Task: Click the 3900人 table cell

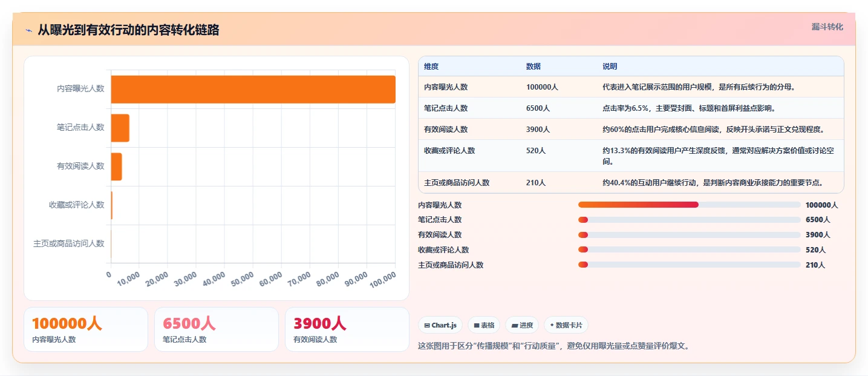Action: [559, 129]
